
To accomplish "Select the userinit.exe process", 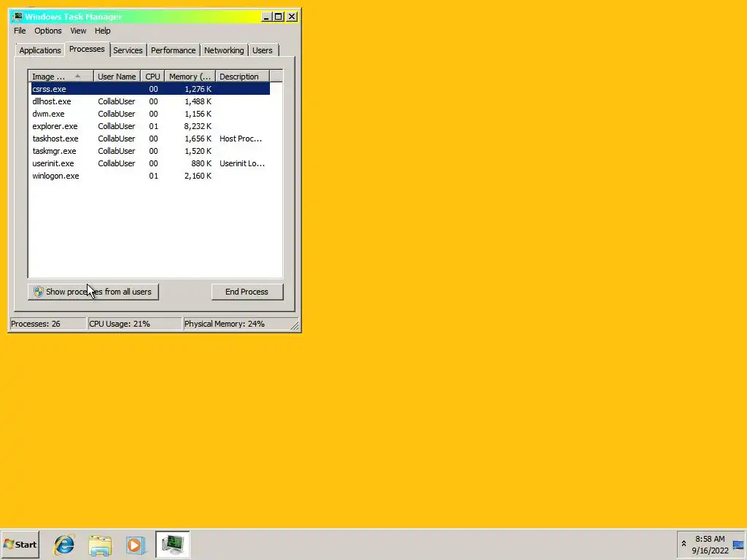I will (150, 163).
